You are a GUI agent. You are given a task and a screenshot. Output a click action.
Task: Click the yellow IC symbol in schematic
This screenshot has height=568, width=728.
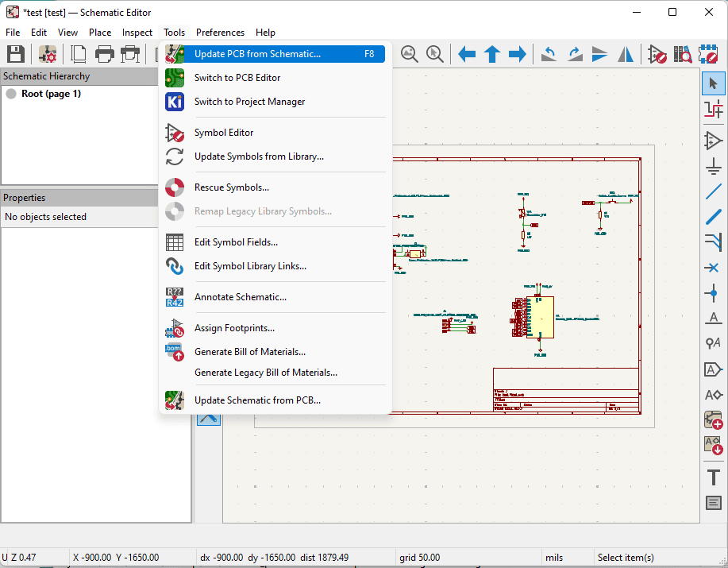click(x=540, y=317)
